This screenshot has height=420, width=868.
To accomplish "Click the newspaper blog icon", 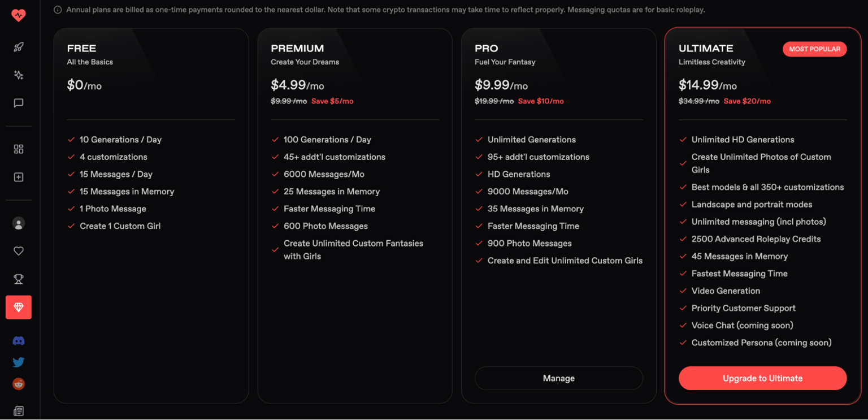I will pyautogui.click(x=19, y=411).
